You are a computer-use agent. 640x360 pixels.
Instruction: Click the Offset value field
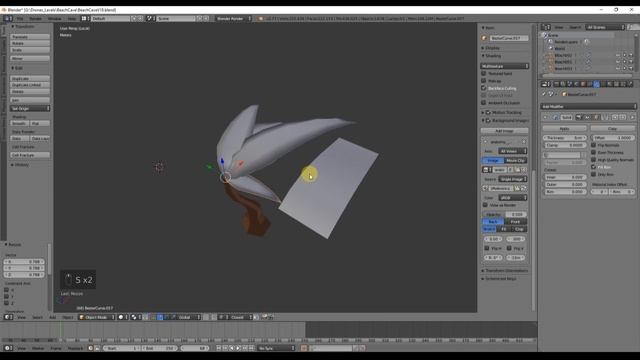tap(613, 138)
